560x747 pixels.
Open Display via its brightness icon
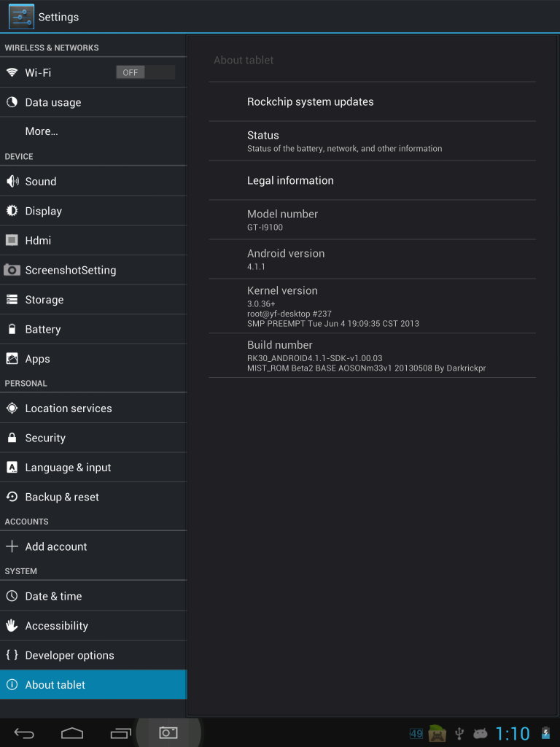(12, 211)
